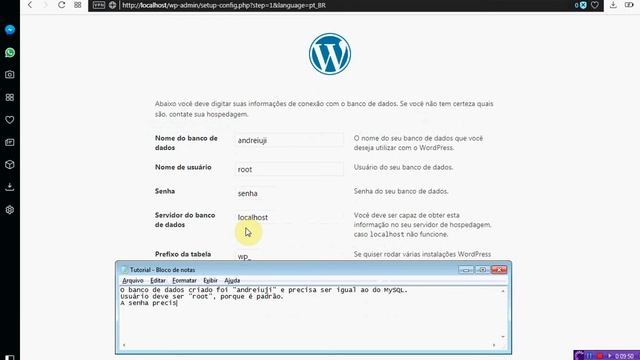This screenshot has width=640, height=360.
Task: Stop recording with the red button
Action: tap(600, 356)
